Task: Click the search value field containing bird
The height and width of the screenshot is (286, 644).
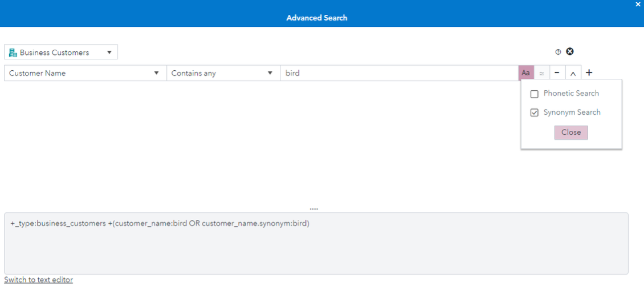Action: pos(399,73)
